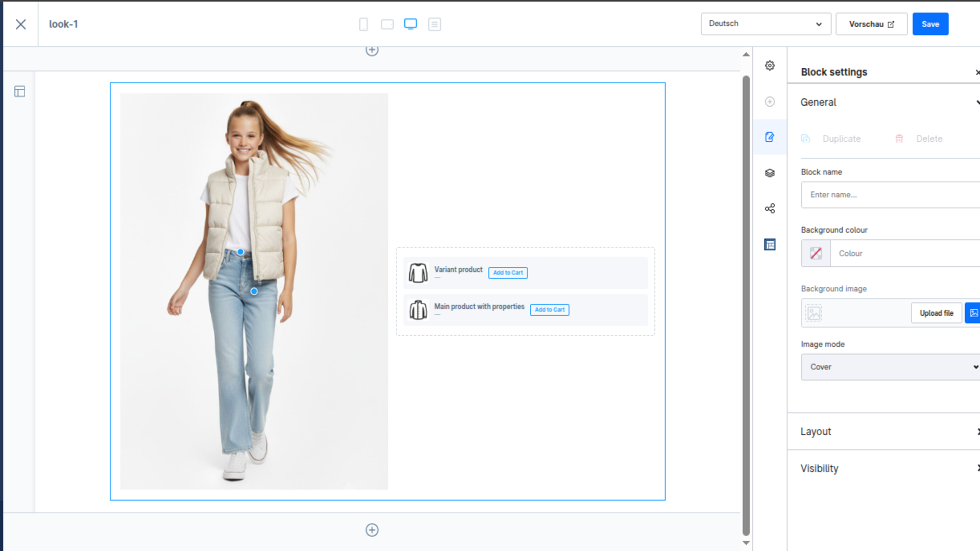Upload a background image file
The height and width of the screenshot is (551, 980).
click(x=936, y=313)
